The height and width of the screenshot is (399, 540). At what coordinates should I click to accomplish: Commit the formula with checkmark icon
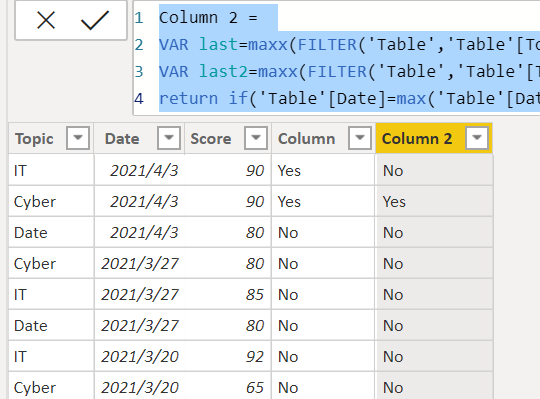click(95, 20)
